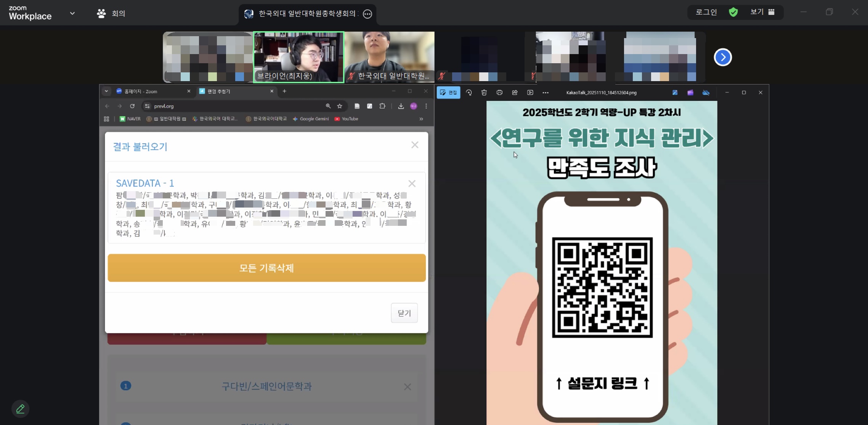The width and height of the screenshot is (868, 425).
Task: Click the rotate image icon in photo viewer
Action: 469,93
